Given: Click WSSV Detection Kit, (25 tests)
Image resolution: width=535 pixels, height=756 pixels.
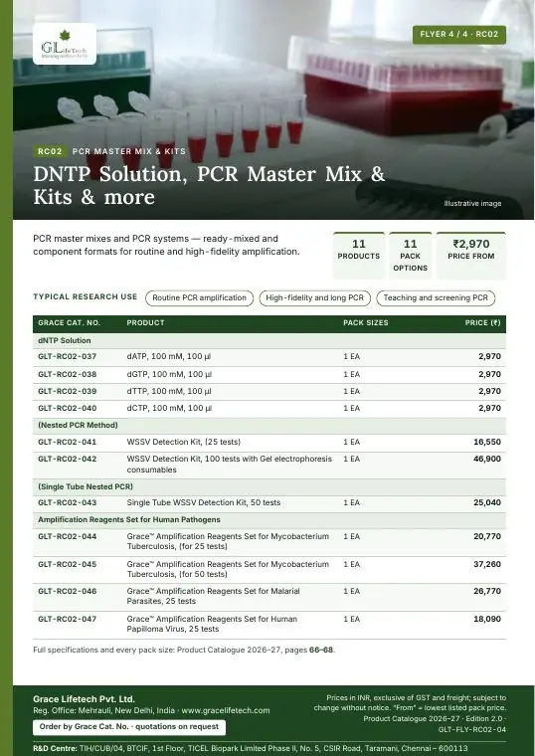Looking at the screenshot, I should (184, 442).
